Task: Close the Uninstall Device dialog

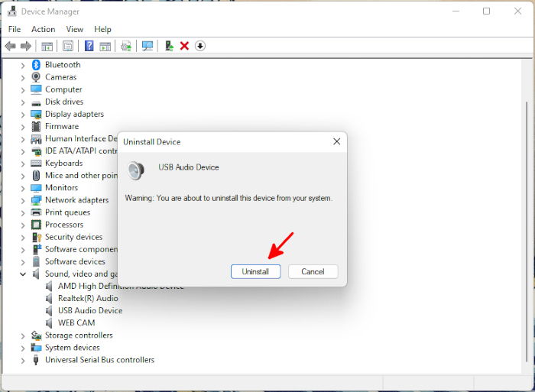Action: (x=337, y=141)
